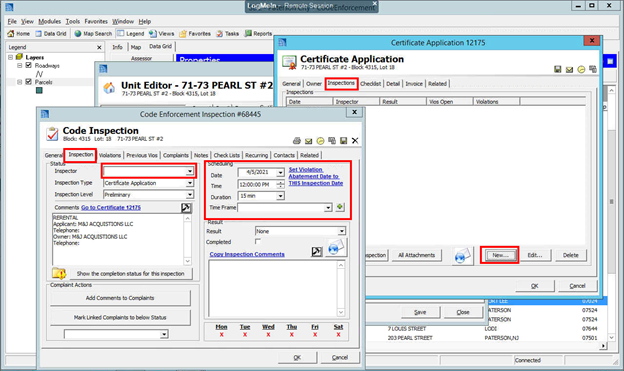
Task: Open Home from the main toolbar
Action: coord(18,33)
